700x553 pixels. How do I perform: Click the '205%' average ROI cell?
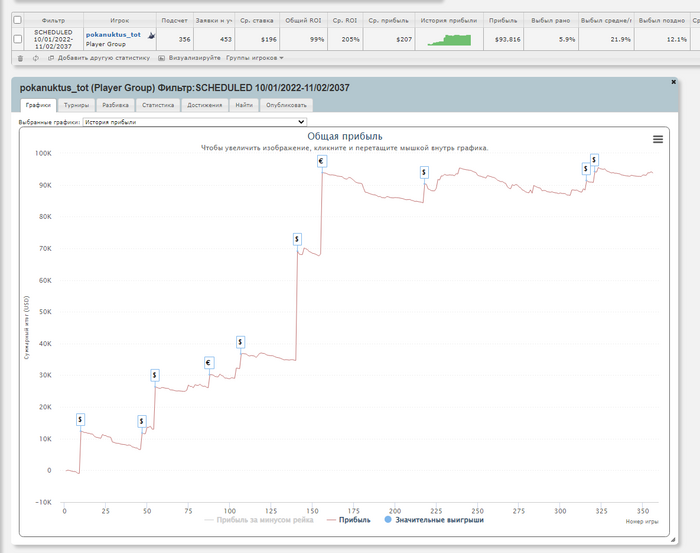pyautogui.click(x=345, y=39)
